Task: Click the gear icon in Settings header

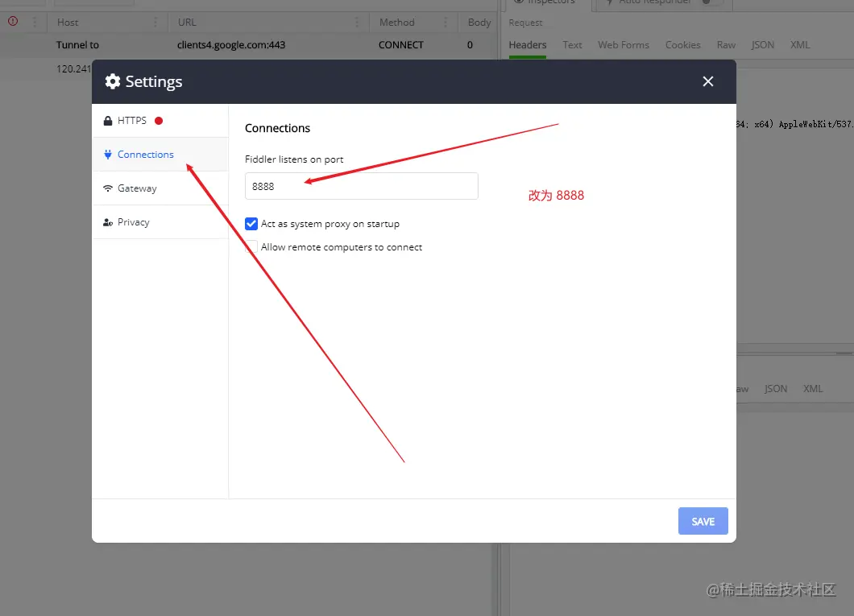Action: 112,81
